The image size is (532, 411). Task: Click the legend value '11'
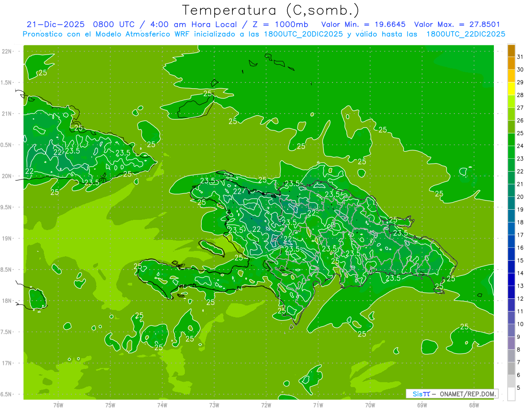520,312
